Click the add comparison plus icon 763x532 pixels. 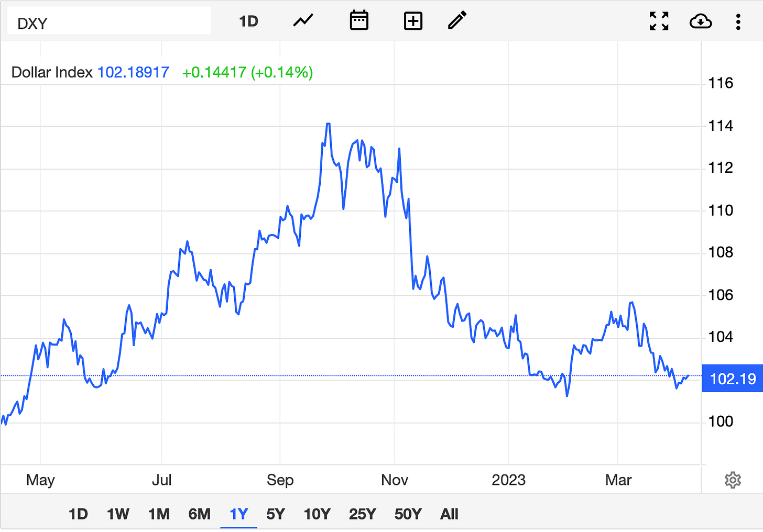click(x=413, y=21)
